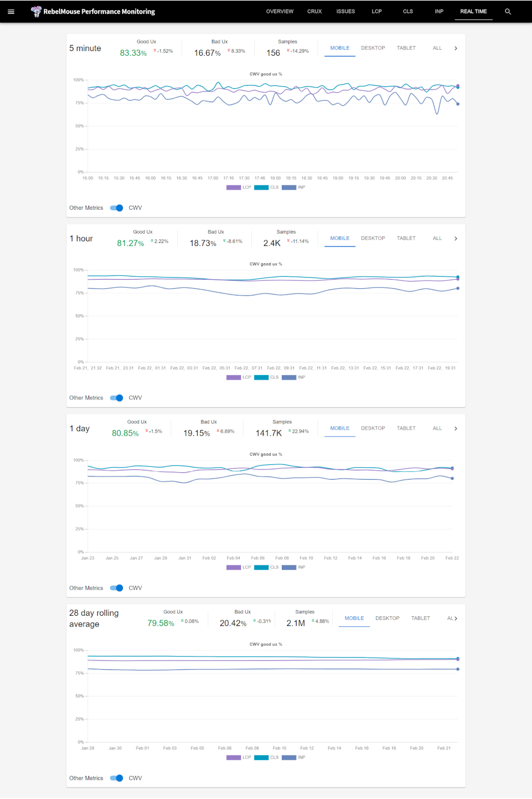Open the ISSUES navigation item
532x799 pixels.
pyautogui.click(x=345, y=11)
